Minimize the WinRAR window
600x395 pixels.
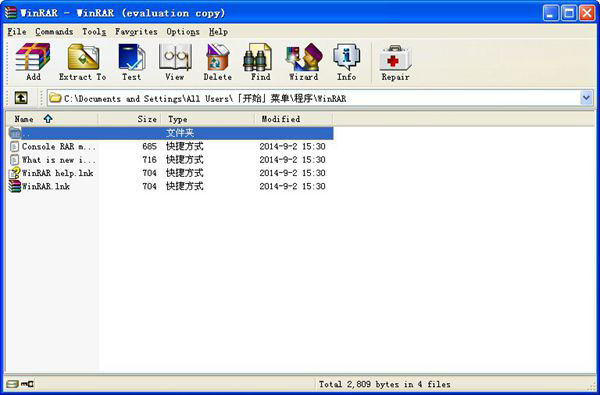pos(551,13)
